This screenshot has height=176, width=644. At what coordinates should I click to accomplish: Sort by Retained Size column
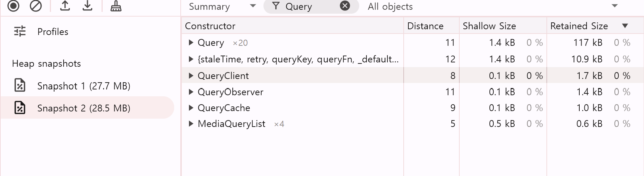pyautogui.click(x=579, y=26)
